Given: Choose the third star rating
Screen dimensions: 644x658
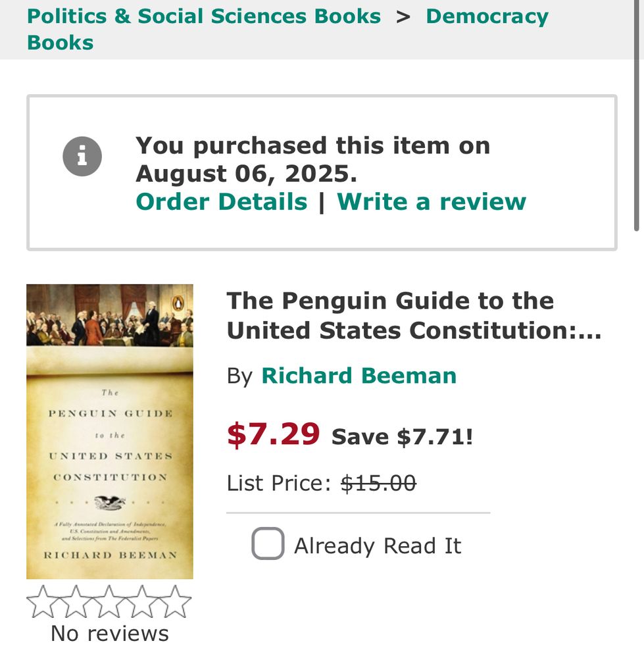Looking at the screenshot, I should [109, 601].
